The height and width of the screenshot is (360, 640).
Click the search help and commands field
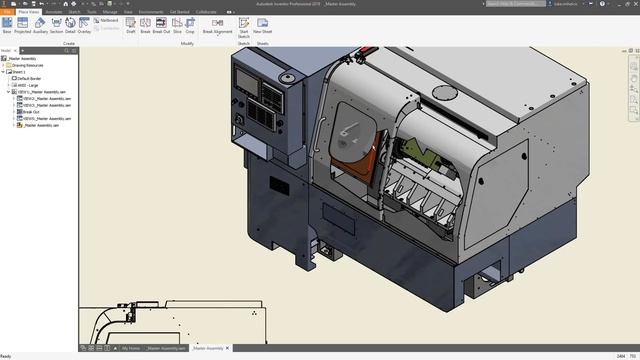click(x=516, y=4)
